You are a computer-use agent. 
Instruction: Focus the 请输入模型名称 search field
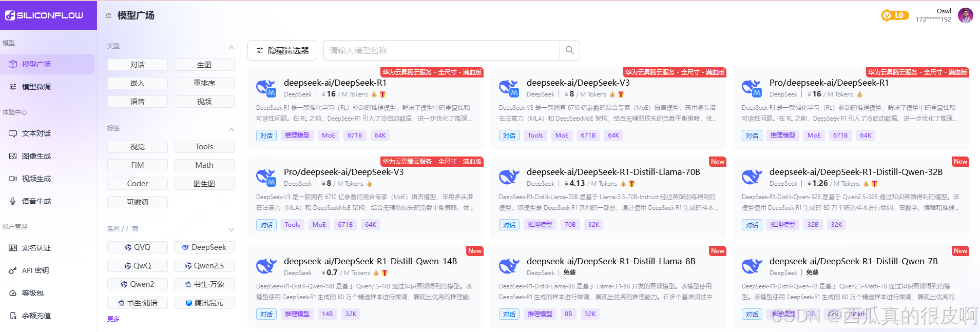click(x=441, y=50)
